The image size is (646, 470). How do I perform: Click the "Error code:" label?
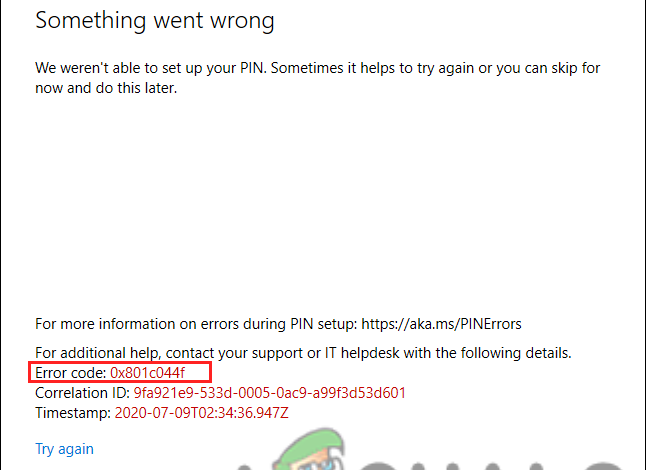71,373
